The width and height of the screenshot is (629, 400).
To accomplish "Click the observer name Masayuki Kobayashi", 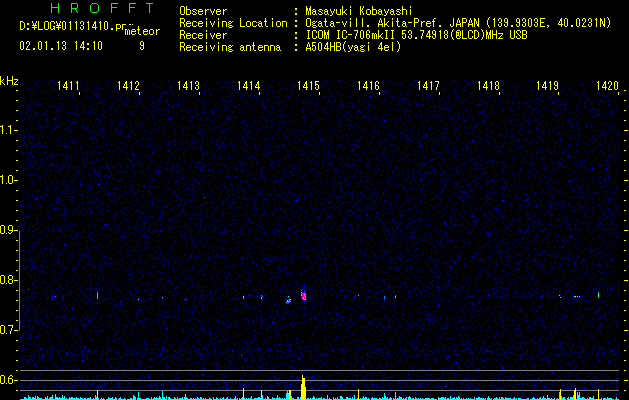I will click(359, 11).
